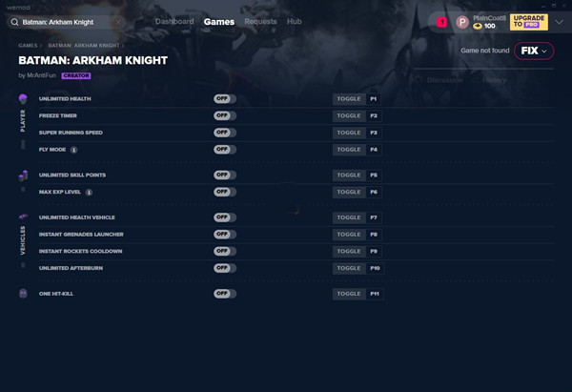Toggle Max Exp Level switch
572x392 pixels.
(225, 192)
